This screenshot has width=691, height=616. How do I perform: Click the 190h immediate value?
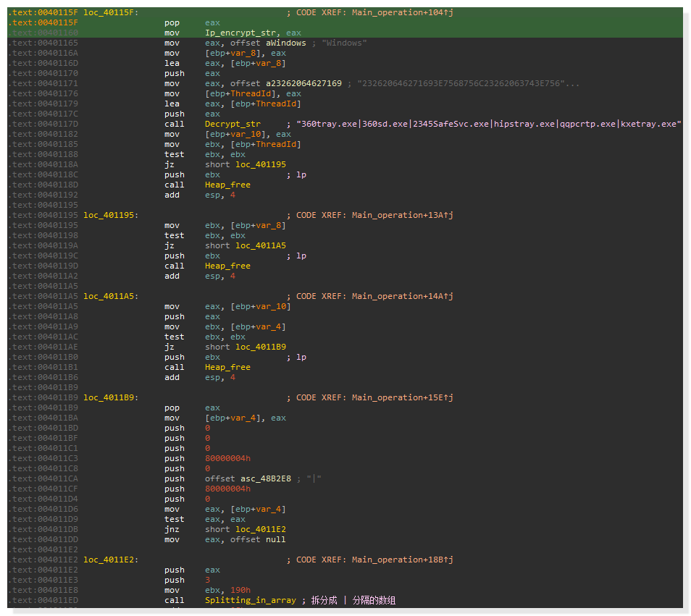pos(240,590)
